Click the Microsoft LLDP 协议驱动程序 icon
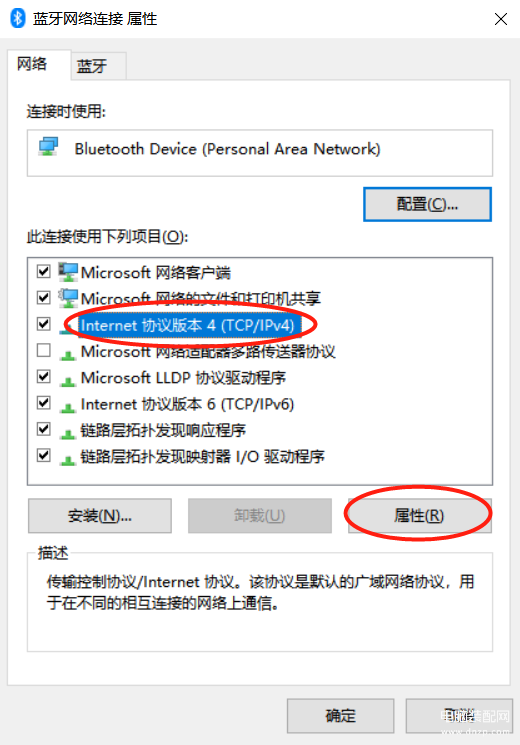Screen dimensions: 520x745 coord(68,380)
